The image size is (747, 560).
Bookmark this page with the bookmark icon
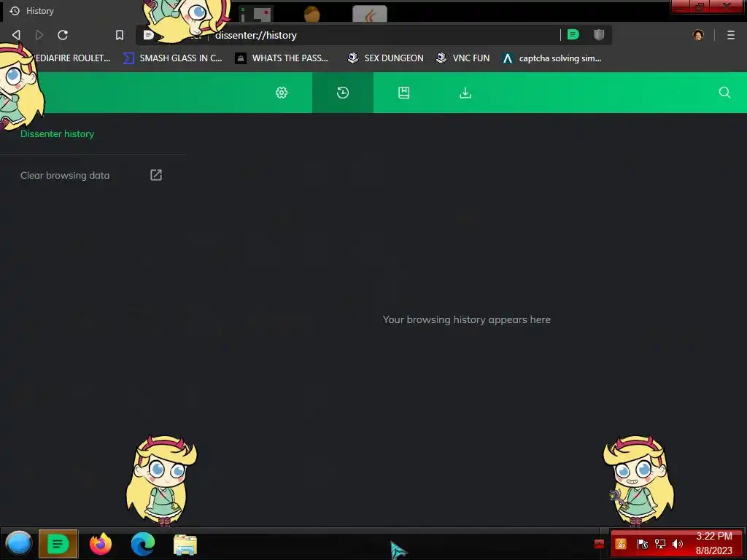click(x=120, y=35)
